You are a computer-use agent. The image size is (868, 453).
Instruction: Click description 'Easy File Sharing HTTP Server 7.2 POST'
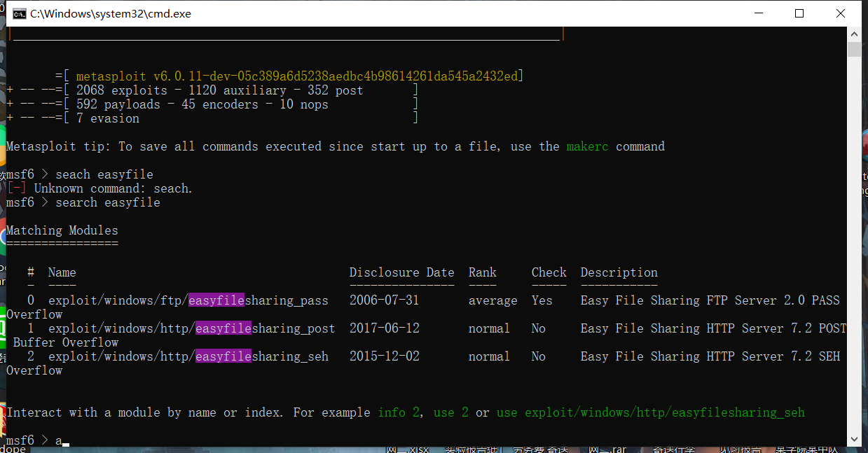(713, 328)
